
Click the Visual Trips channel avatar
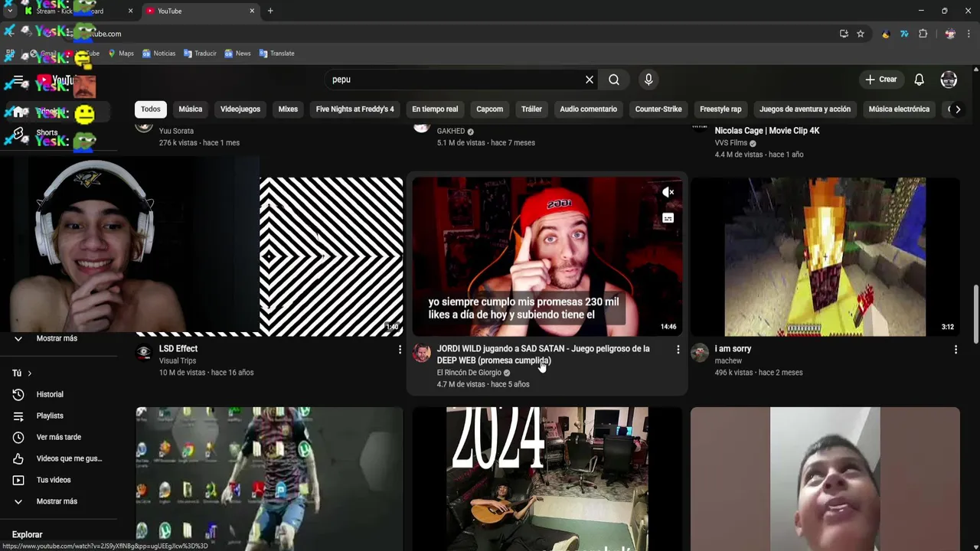[144, 353]
